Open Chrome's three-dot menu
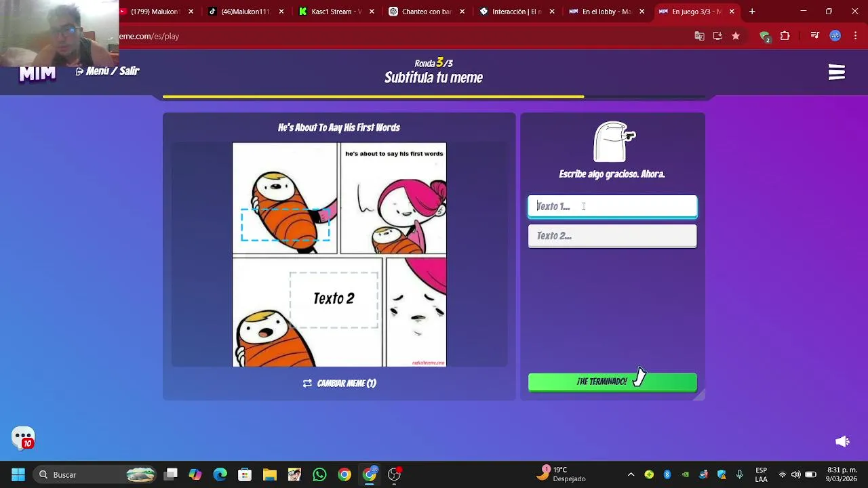 (854, 36)
